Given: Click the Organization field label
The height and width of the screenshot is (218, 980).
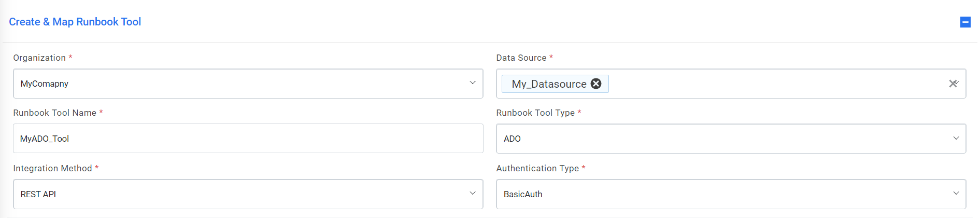Looking at the screenshot, I should [x=39, y=58].
